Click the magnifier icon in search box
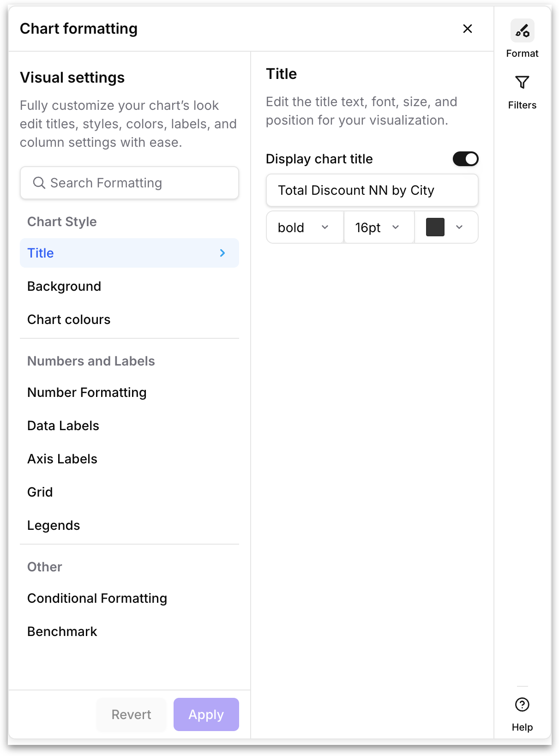 [x=39, y=183]
